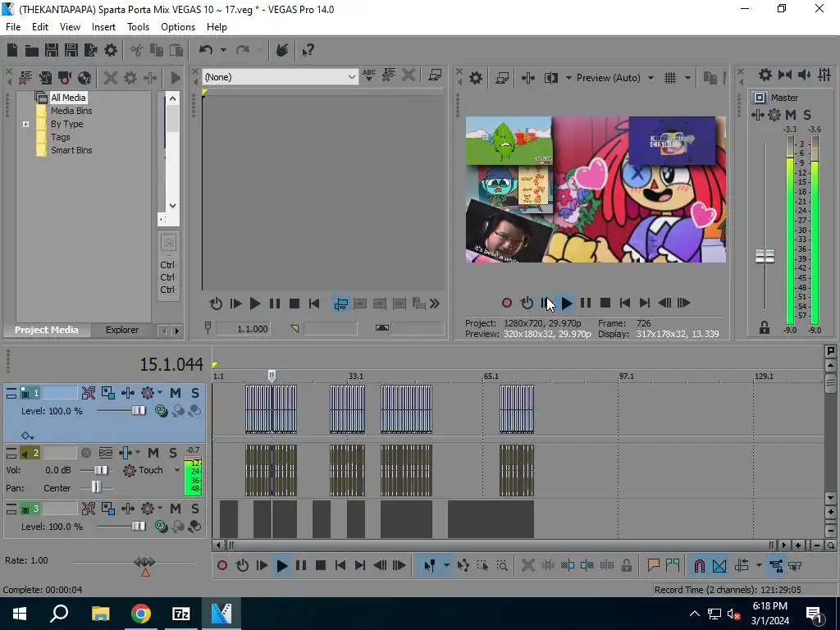Click track 3 compositing mode icon
Screen dimensions: 840x630
coord(195,527)
